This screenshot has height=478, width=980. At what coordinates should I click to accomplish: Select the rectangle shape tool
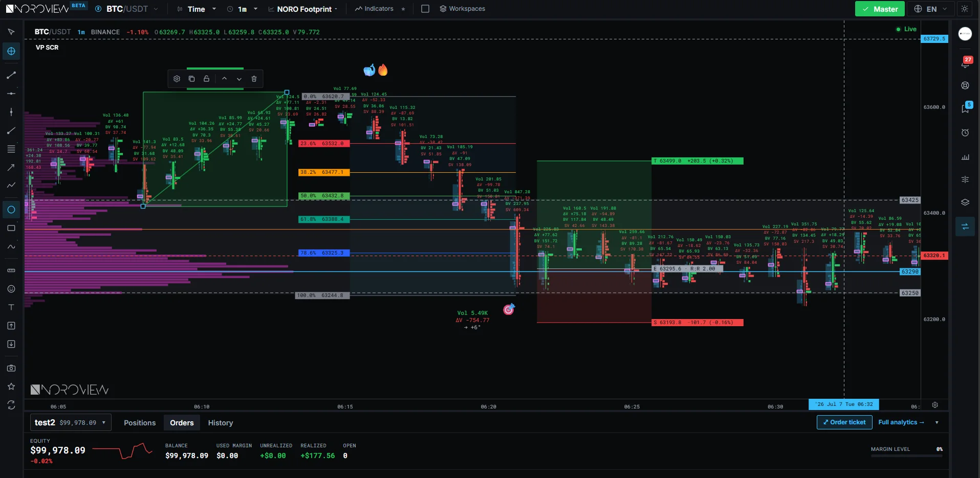pos(11,228)
